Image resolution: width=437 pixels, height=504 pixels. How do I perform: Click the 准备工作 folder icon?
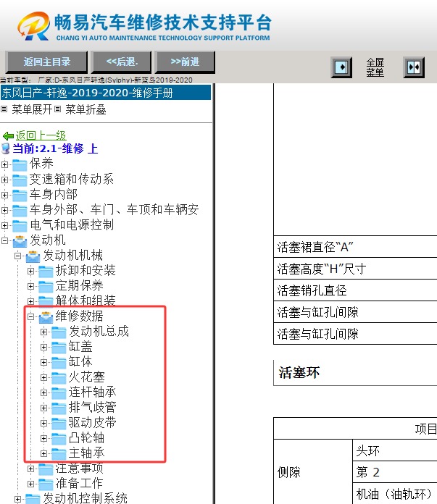point(46,484)
